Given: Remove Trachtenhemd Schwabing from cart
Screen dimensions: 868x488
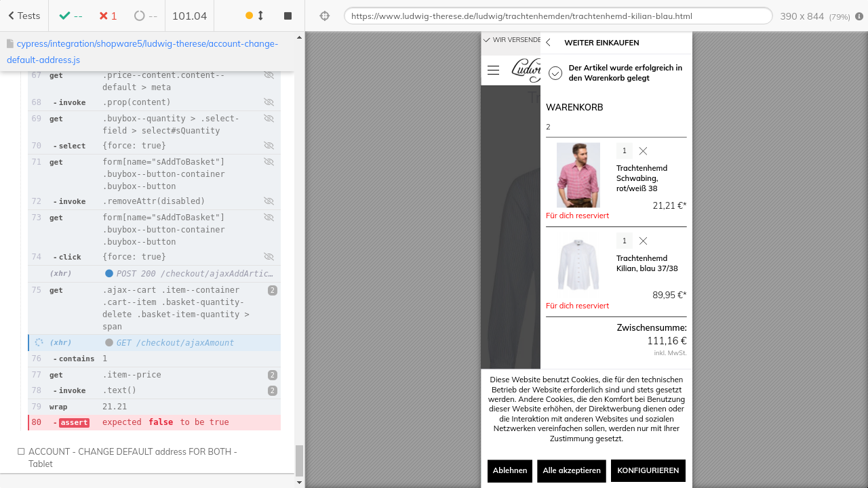Looking at the screenshot, I should (x=643, y=151).
